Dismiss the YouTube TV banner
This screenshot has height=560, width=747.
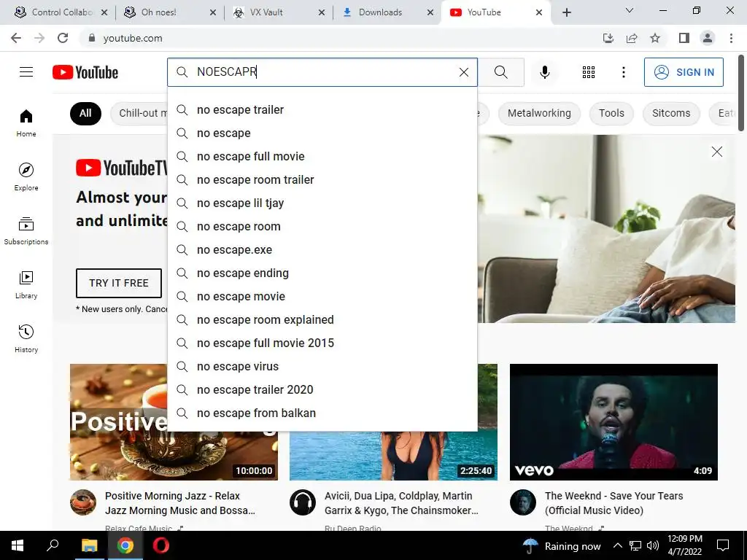pos(716,152)
